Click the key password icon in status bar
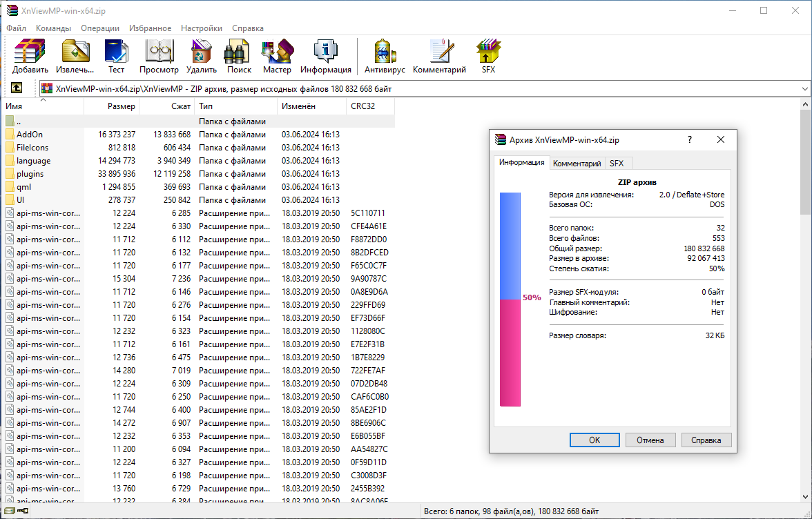 (22, 511)
